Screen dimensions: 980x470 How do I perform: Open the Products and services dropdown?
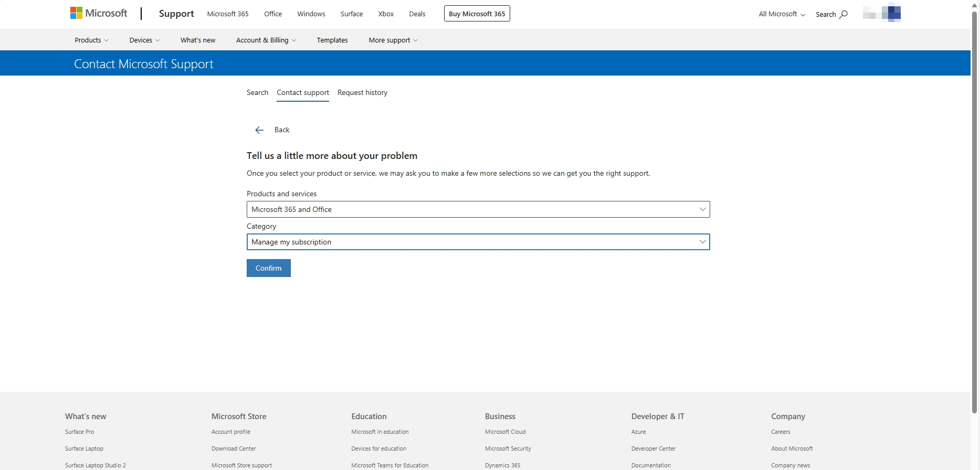[x=478, y=209]
